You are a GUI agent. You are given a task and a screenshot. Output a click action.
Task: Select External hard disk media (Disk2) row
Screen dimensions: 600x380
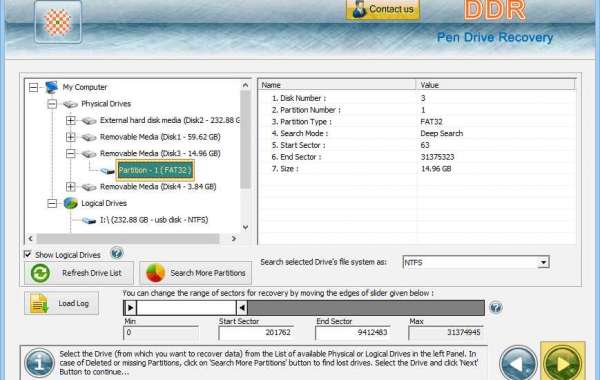170,120
